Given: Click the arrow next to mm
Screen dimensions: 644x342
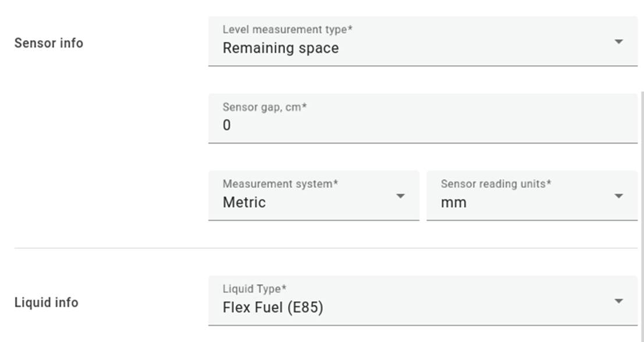Looking at the screenshot, I should (618, 196).
